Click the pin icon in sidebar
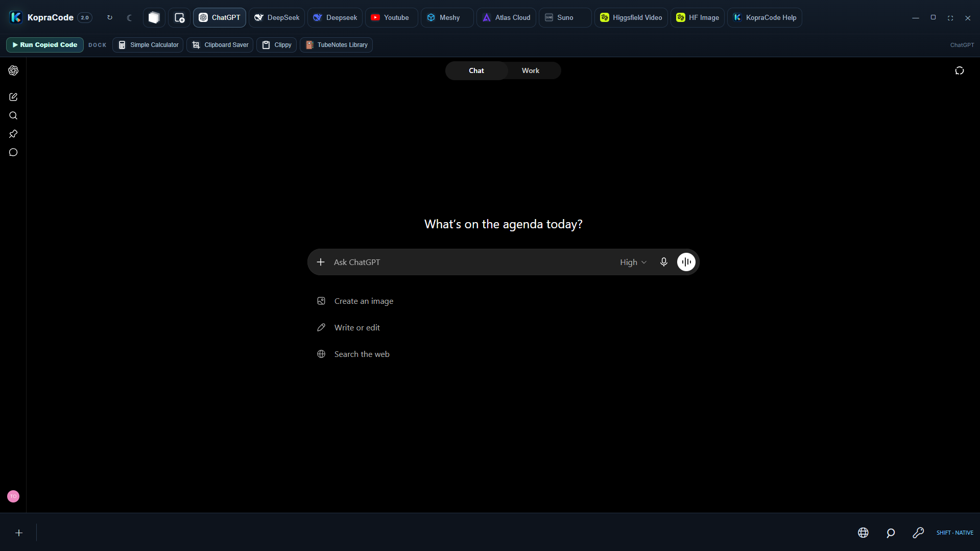Image resolution: width=980 pixels, height=551 pixels. (13, 134)
